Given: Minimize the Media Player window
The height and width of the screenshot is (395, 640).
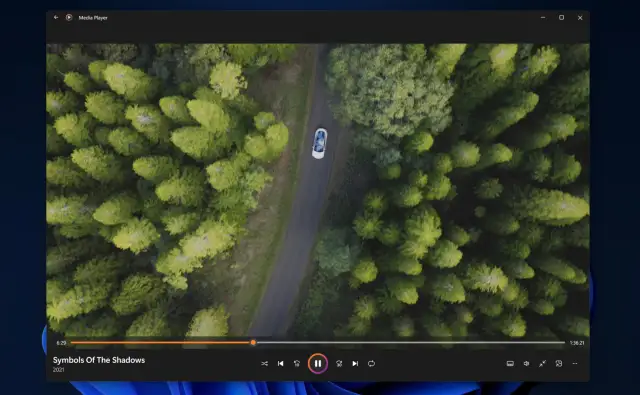Looking at the screenshot, I should 543,18.
